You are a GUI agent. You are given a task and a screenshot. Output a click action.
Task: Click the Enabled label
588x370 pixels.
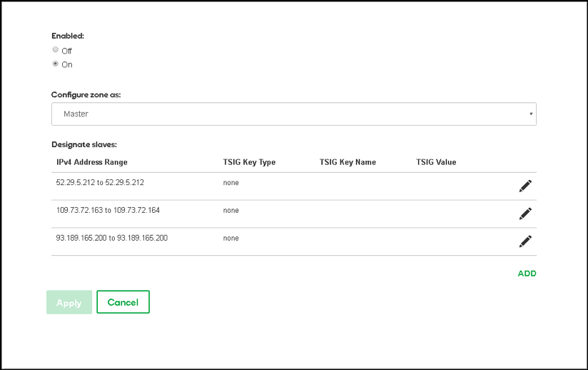click(68, 36)
